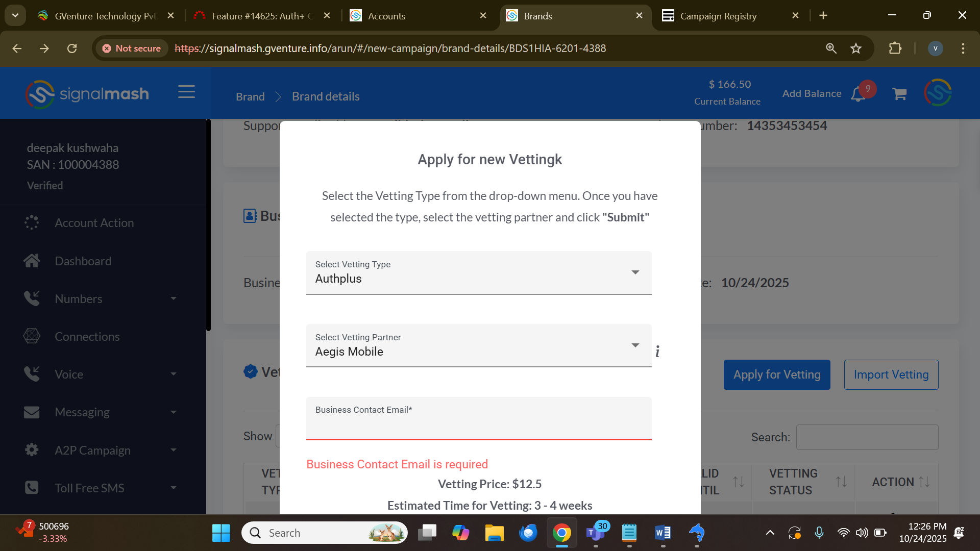Click the Signalmash logo
This screenshot has height=551, width=980.
[87, 94]
